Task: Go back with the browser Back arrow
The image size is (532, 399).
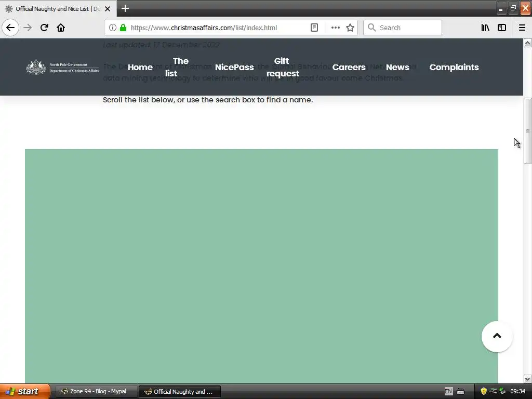Action: pos(10,28)
